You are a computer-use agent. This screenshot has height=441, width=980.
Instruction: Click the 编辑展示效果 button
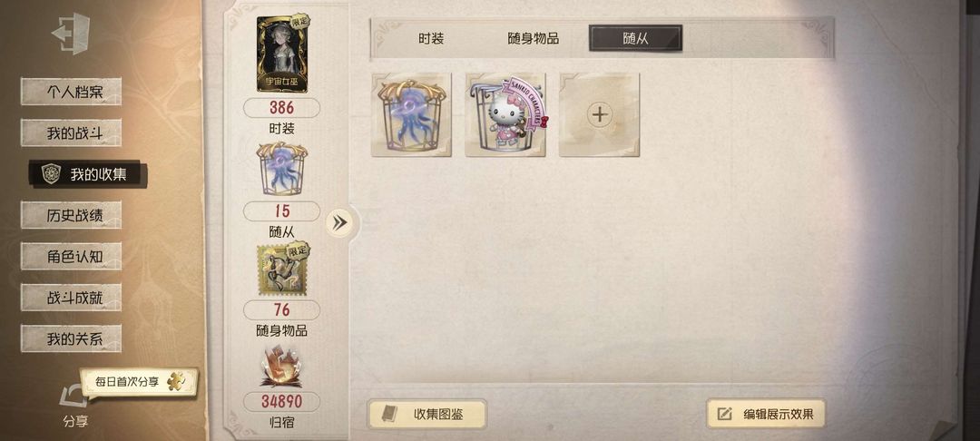click(766, 414)
